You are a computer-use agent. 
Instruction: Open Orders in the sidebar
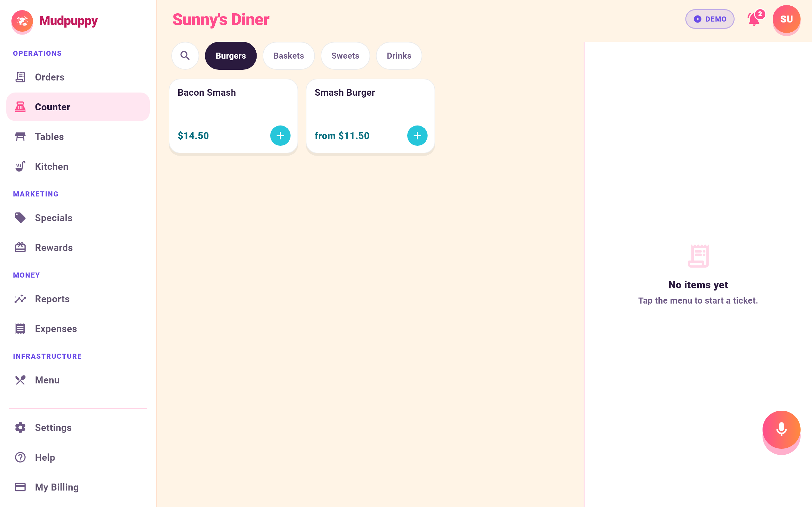78,77
